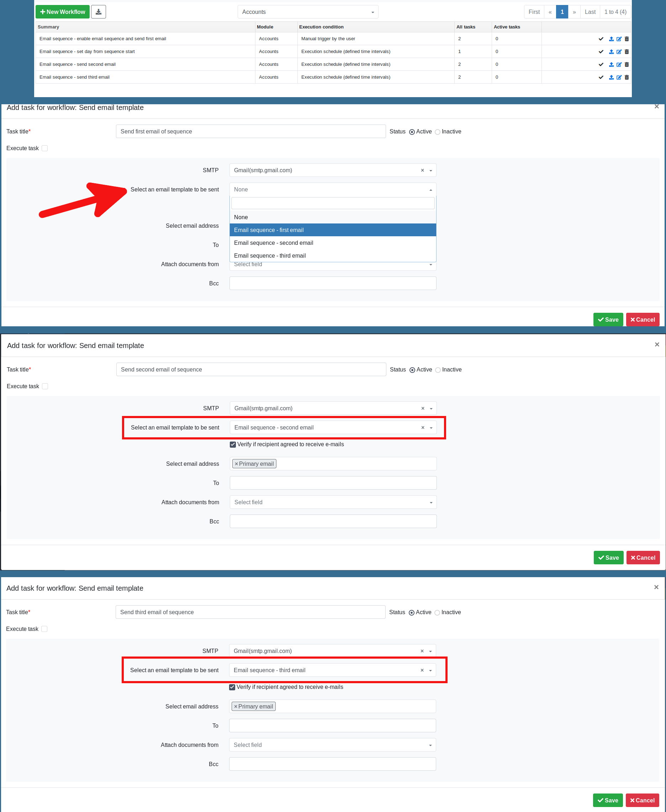
Task: Uncheck 'Verify if recipient agreed' in second email dialog
Action: [x=232, y=444]
